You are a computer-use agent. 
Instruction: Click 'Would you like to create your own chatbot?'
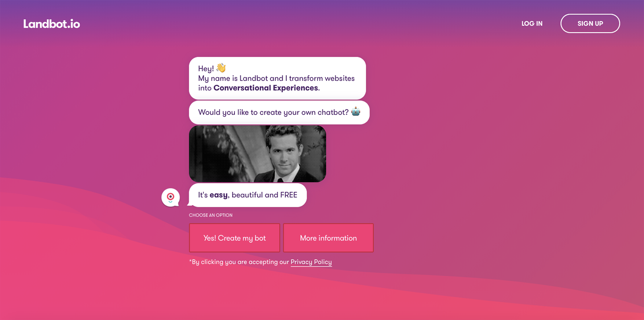[279, 112]
